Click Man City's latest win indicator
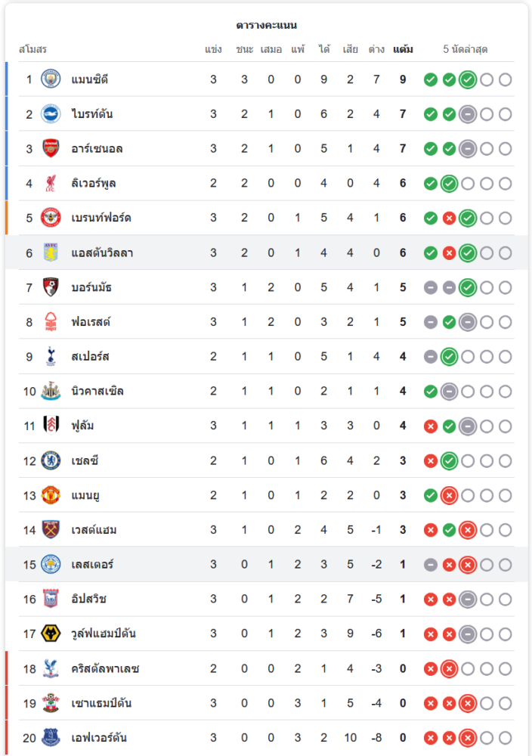Image resolution: width=532 pixels, height=756 pixels. [468, 79]
